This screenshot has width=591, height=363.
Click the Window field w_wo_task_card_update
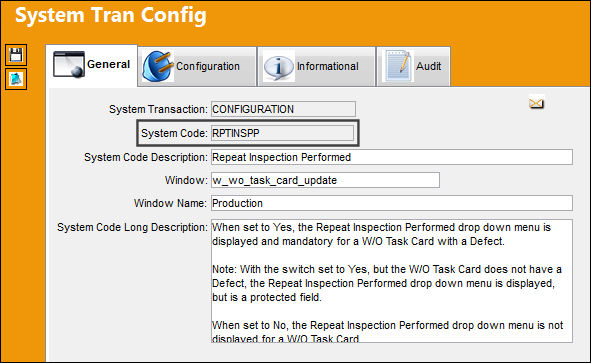pos(325,180)
